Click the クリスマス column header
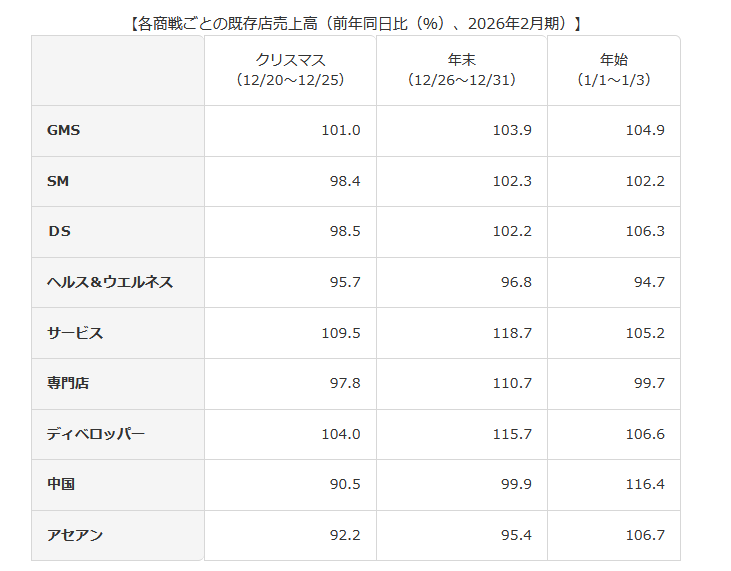This screenshot has width=731, height=571. [x=290, y=70]
